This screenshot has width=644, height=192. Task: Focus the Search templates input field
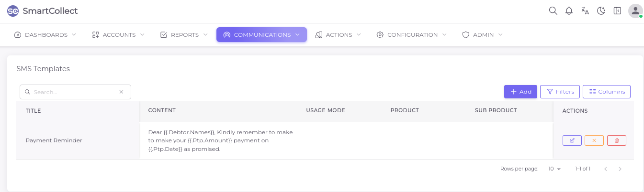click(x=74, y=92)
